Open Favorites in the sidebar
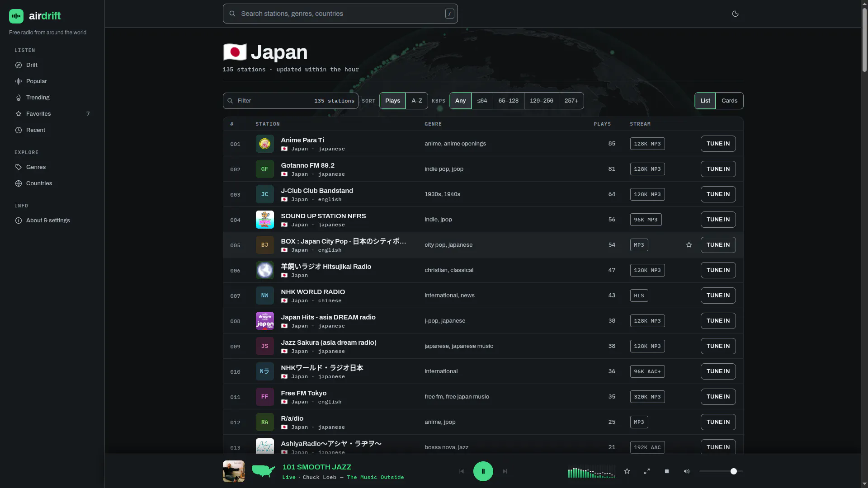Screen dimensions: 868x488 (x=52, y=114)
